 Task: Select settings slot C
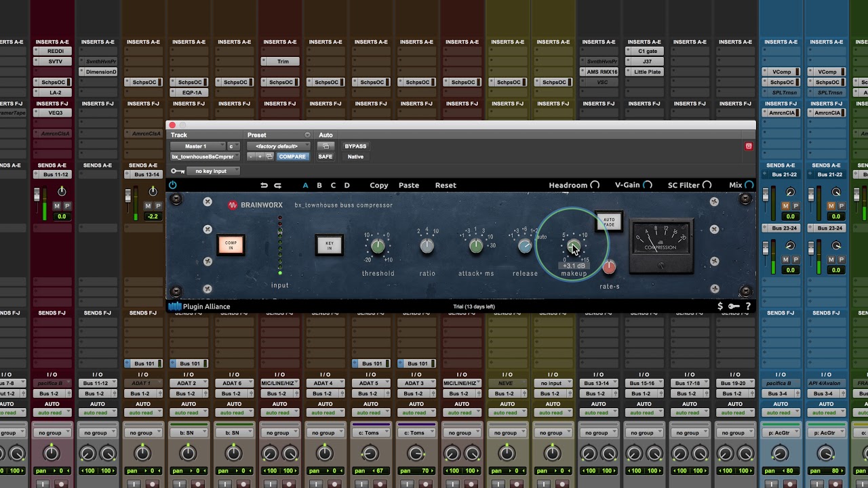point(333,185)
